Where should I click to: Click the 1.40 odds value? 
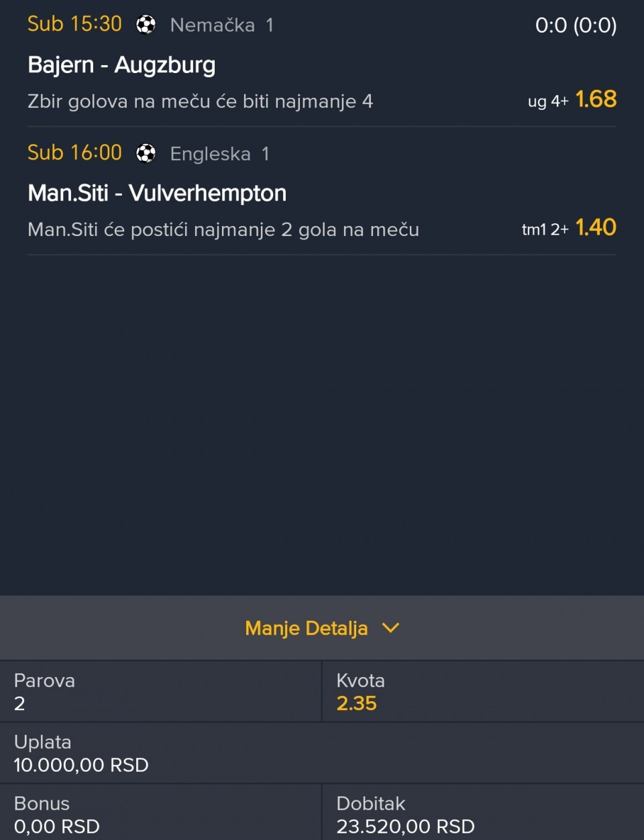pyautogui.click(x=596, y=228)
